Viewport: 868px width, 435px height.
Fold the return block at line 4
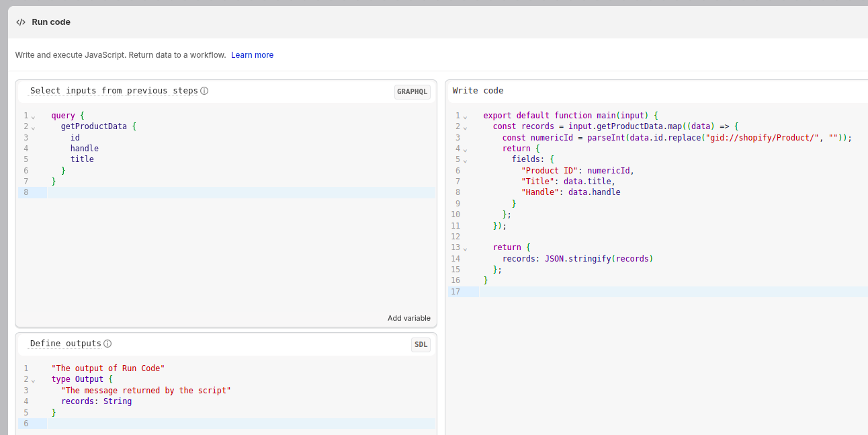[464, 149]
